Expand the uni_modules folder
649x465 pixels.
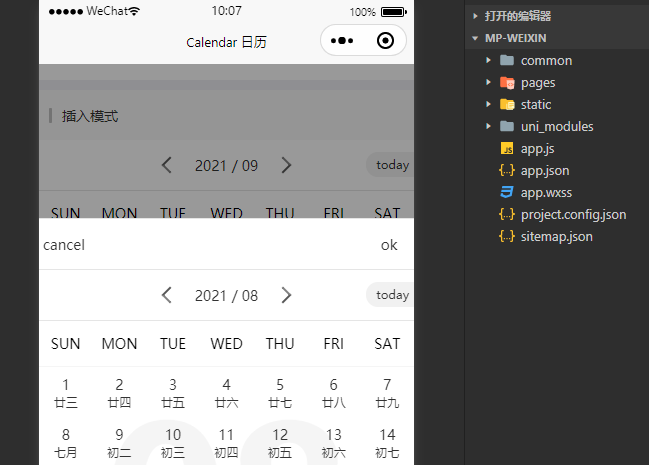[x=556, y=126]
